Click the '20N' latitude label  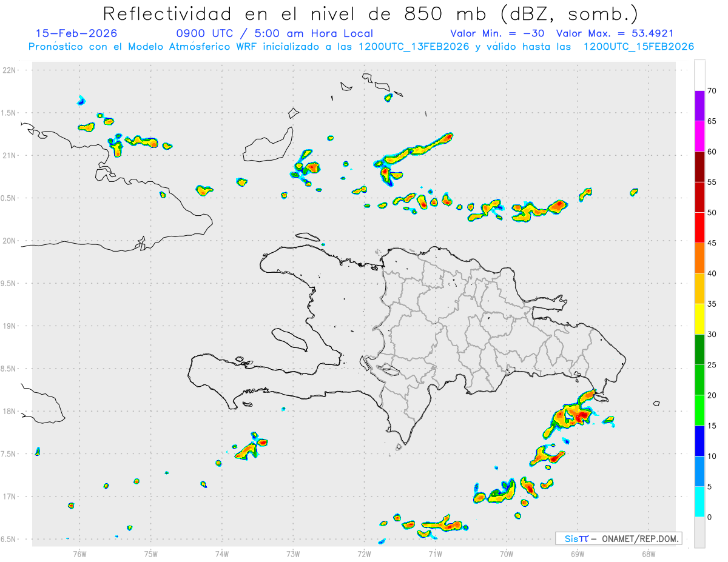[x=10, y=241]
